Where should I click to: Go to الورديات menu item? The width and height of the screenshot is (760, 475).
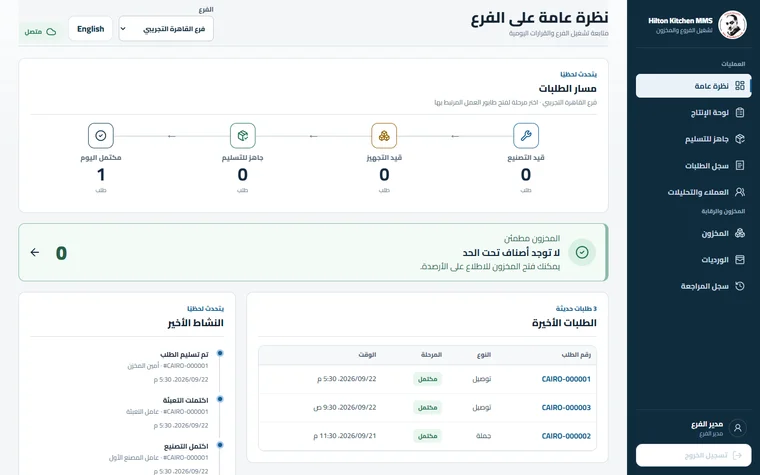point(694,260)
